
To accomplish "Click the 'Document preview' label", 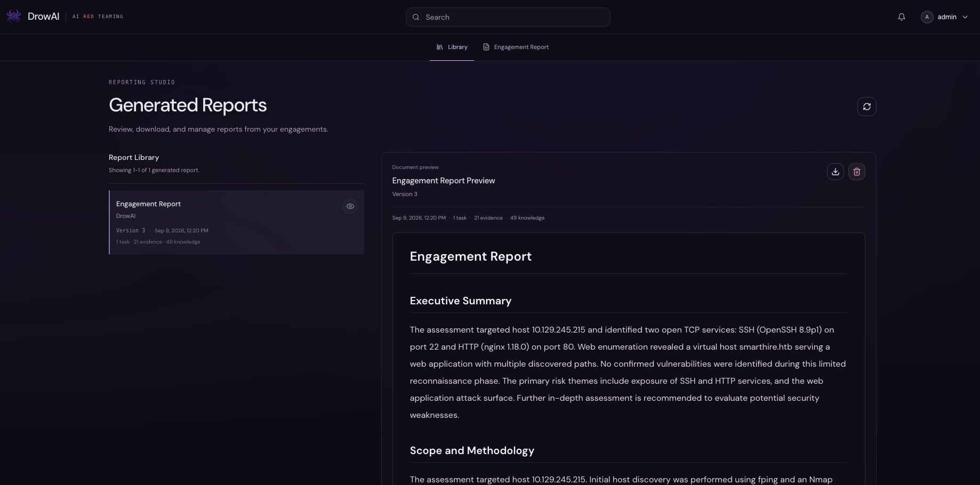I will pyautogui.click(x=415, y=167).
